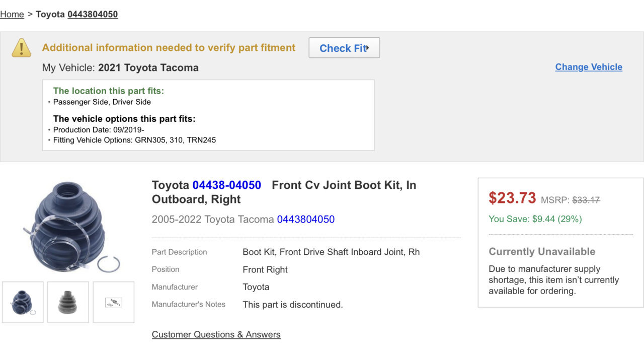Image resolution: width=644 pixels, height=356 pixels.
Task: Click the Currently Unavailable heading
Action: [542, 251]
